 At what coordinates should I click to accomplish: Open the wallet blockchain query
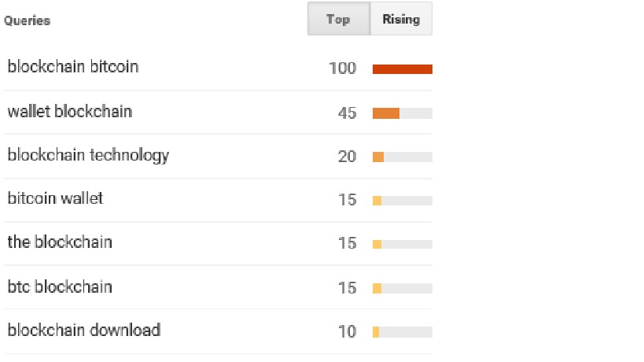pos(70,111)
